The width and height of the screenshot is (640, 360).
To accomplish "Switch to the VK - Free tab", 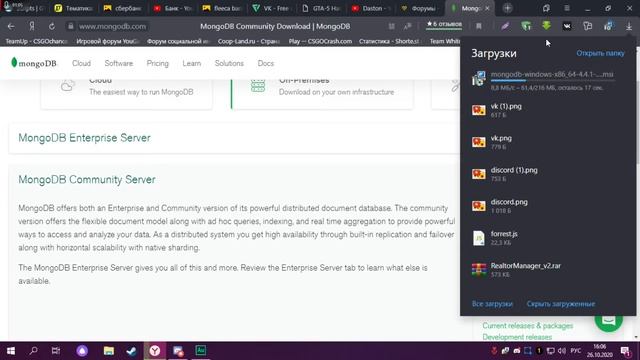I will [271, 8].
